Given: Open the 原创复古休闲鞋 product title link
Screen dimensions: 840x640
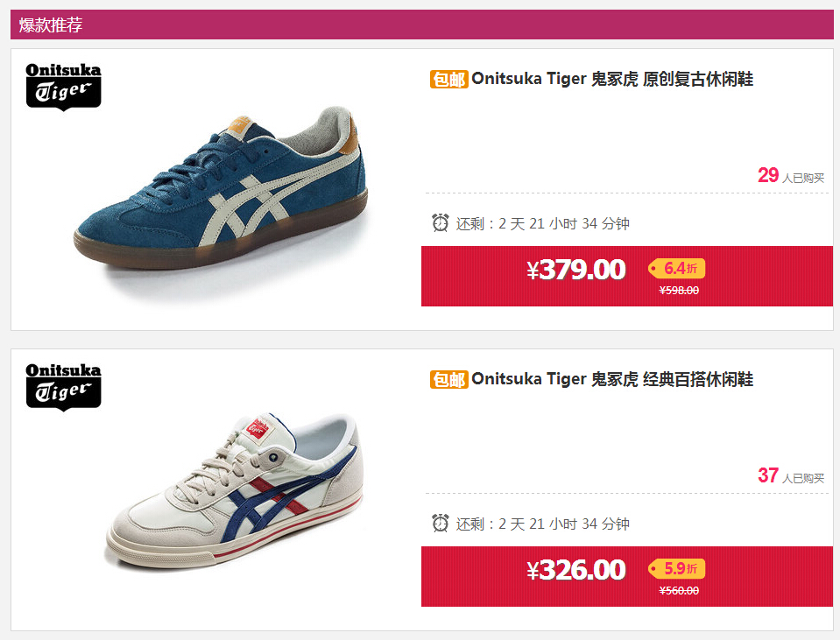Looking at the screenshot, I should click(612, 80).
